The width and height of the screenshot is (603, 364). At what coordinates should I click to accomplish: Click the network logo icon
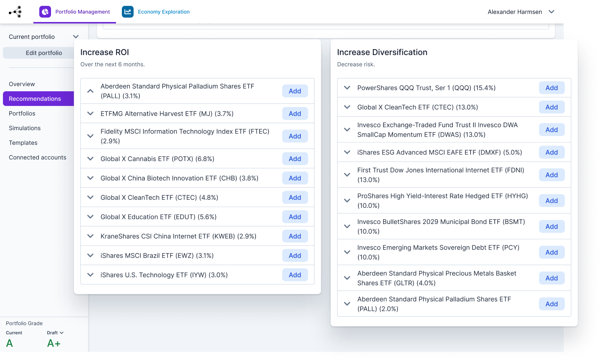[15, 12]
